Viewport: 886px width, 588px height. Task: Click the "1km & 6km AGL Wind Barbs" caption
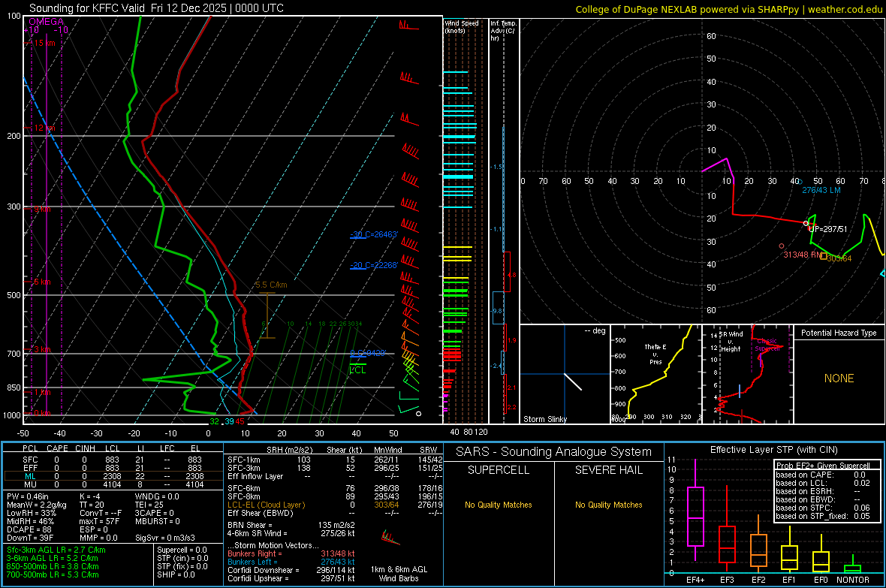coord(399,574)
